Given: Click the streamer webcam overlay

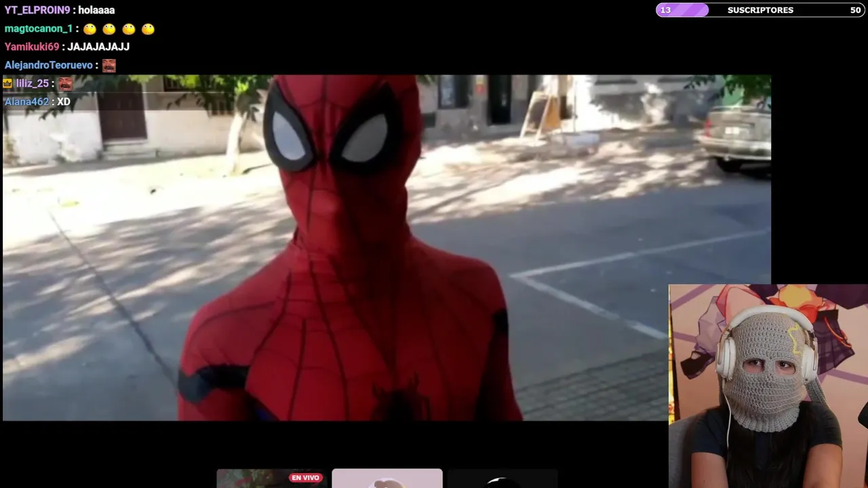Looking at the screenshot, I should pyautogui.click(x=768, y=386).
